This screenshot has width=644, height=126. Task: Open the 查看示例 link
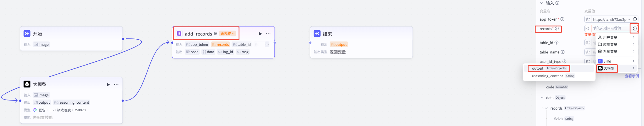click(x=632, y=76)
